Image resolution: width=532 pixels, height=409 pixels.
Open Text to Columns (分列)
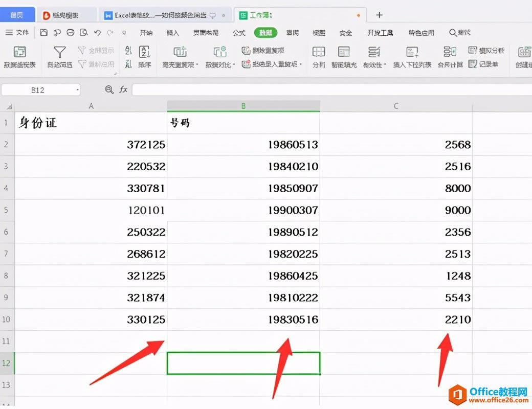pos(319,57)
